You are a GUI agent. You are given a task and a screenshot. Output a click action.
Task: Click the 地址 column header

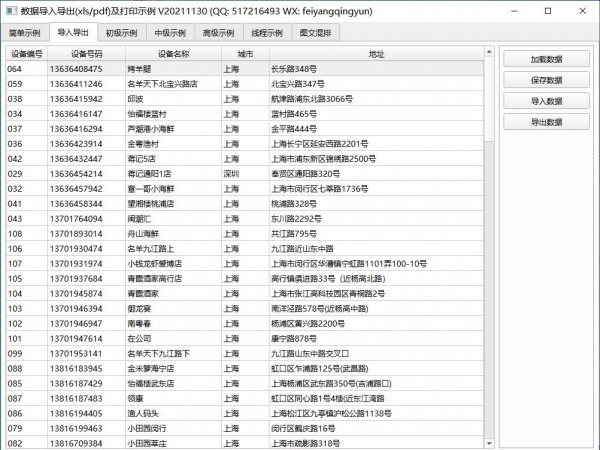click(375, 53)
